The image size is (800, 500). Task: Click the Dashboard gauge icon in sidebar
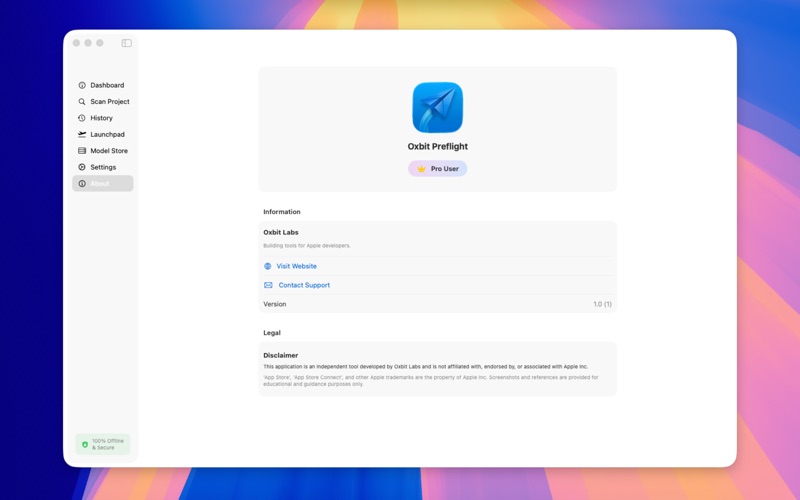82,85
